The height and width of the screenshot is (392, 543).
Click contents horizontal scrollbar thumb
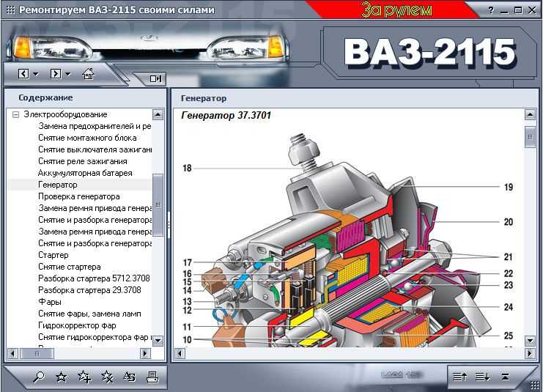(x=37, y=354)
